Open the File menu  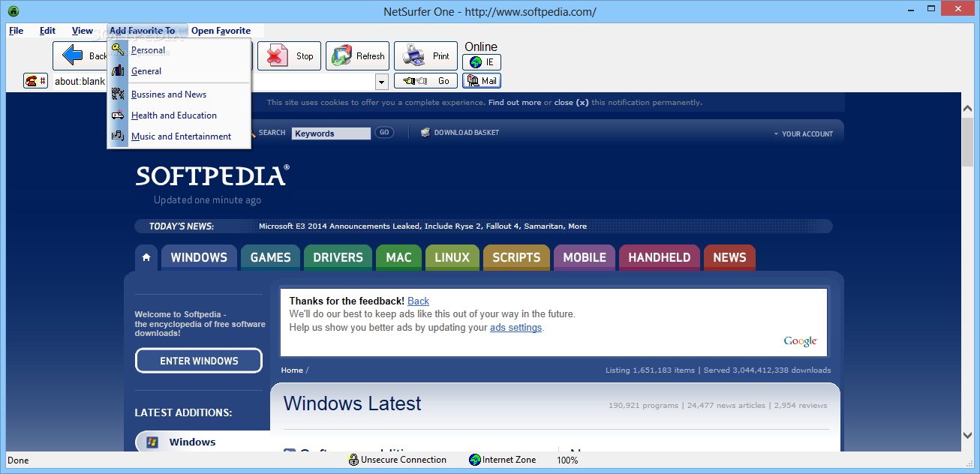tap(16, 31)
